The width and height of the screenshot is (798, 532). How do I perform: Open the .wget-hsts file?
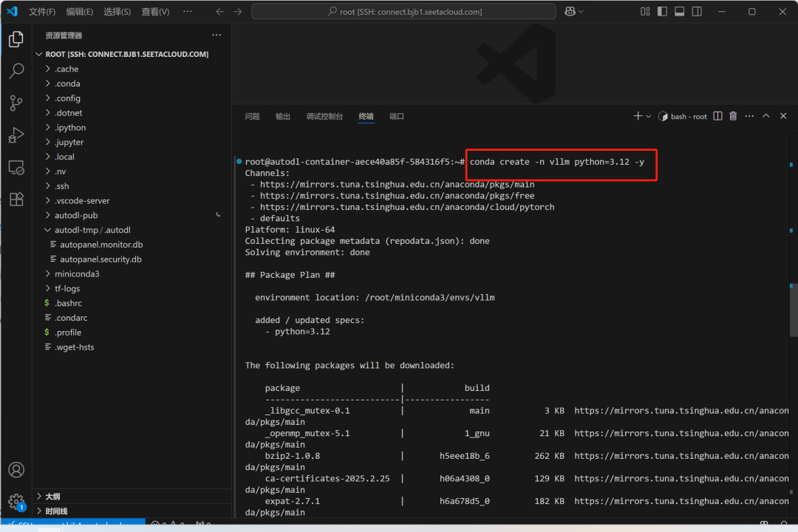click(x=132, y=347)
